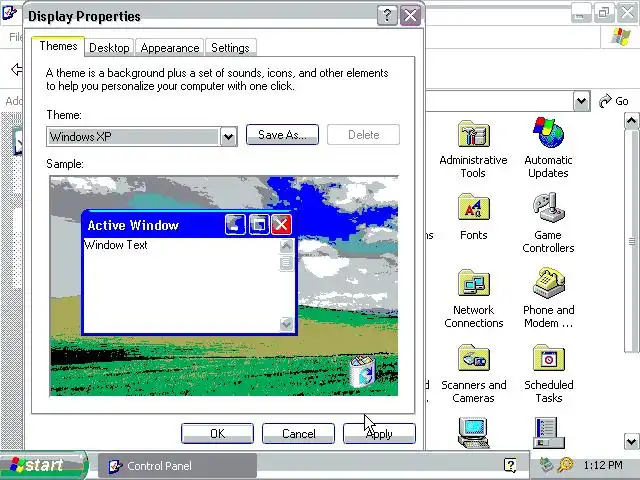
Task: Click the computer monitor icon in Control Panel
Action: pyautogui.click(x=473, y=433)
